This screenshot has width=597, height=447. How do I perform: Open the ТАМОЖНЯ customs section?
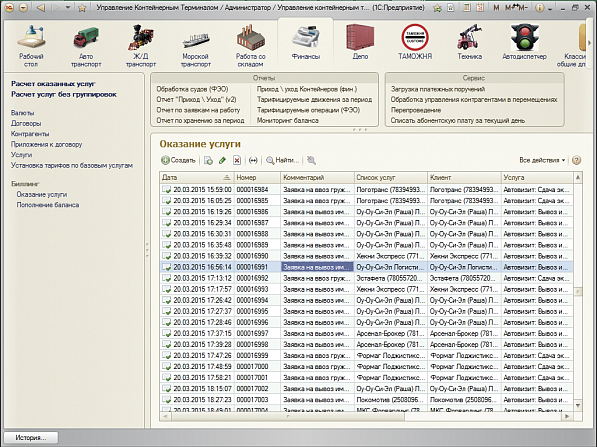tap(415, 43)
